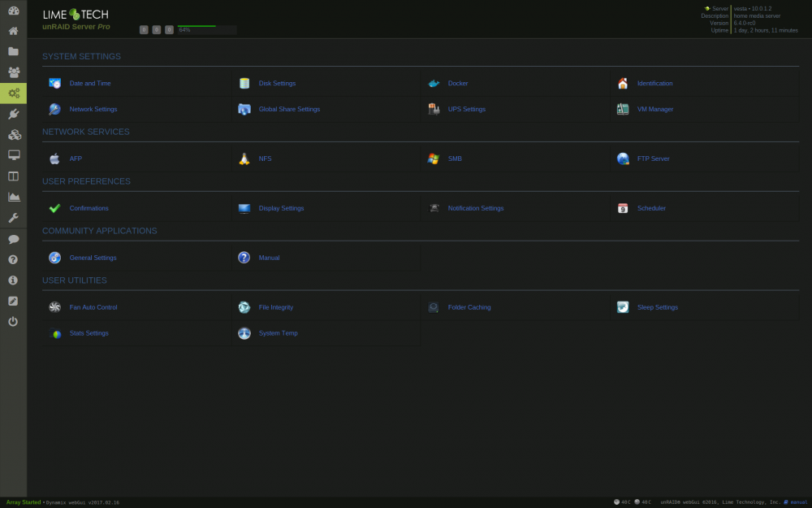
Task: Click the two-column layout sidebar icon
Action: pyautogui.click(x=14, y=176)
